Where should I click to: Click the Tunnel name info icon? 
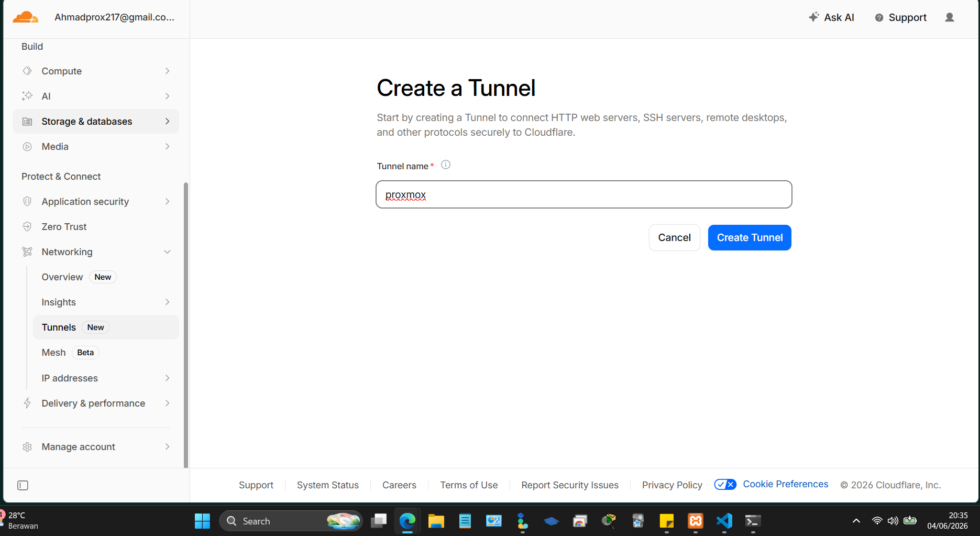tap(446, 165)
